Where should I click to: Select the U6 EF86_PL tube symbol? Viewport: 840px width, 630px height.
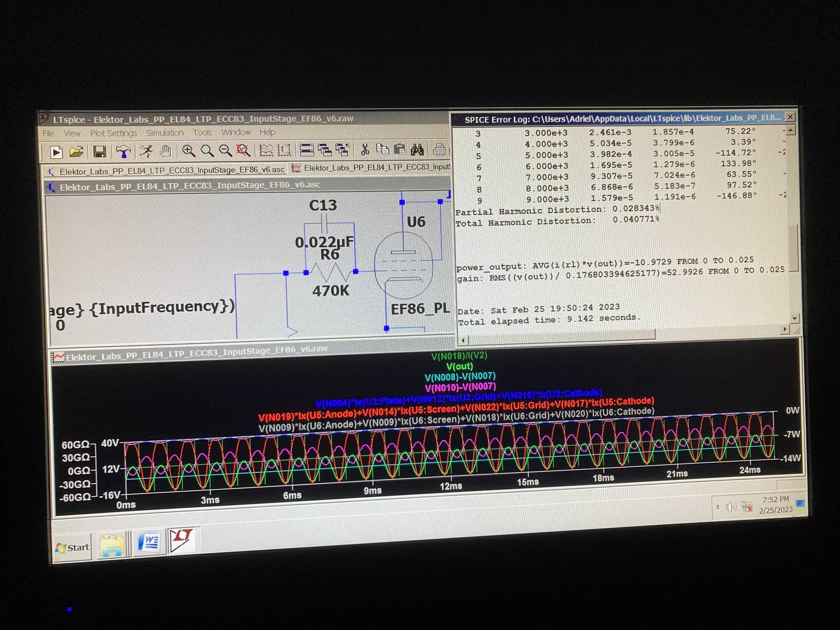pos(404,265)
